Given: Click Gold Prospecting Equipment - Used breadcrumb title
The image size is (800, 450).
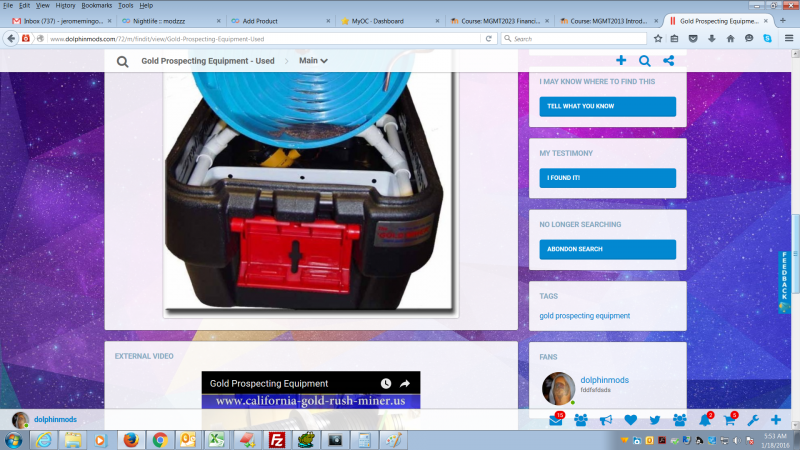Looking at the screenshot, I should pyautogui.click(x=208, y=61).
